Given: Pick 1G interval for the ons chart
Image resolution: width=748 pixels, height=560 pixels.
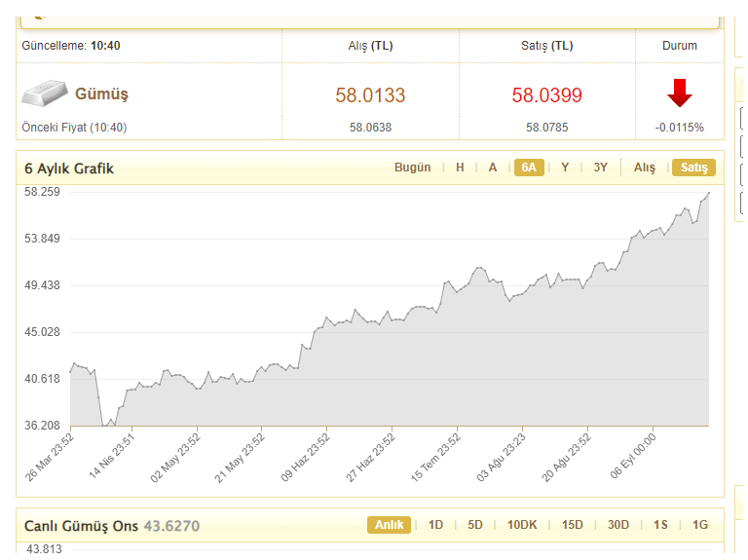Looking at the screenshot, I should click(x=699, y=525).
